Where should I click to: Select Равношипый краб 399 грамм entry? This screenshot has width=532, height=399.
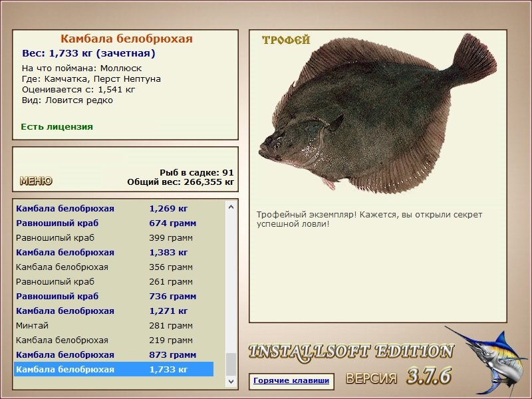click(114, 238)
